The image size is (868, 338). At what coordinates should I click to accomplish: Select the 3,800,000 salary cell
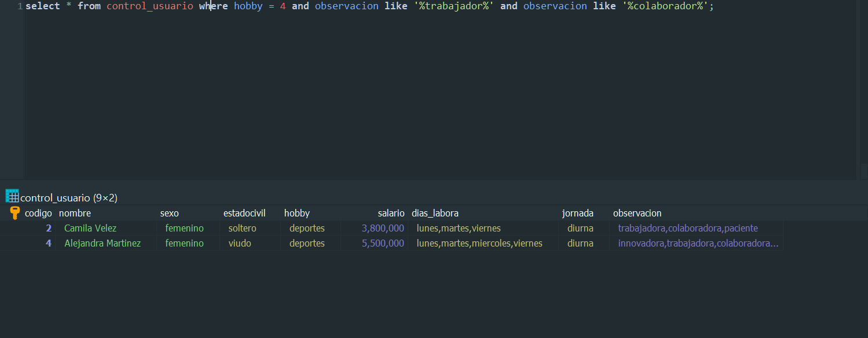tap(374, 228)
